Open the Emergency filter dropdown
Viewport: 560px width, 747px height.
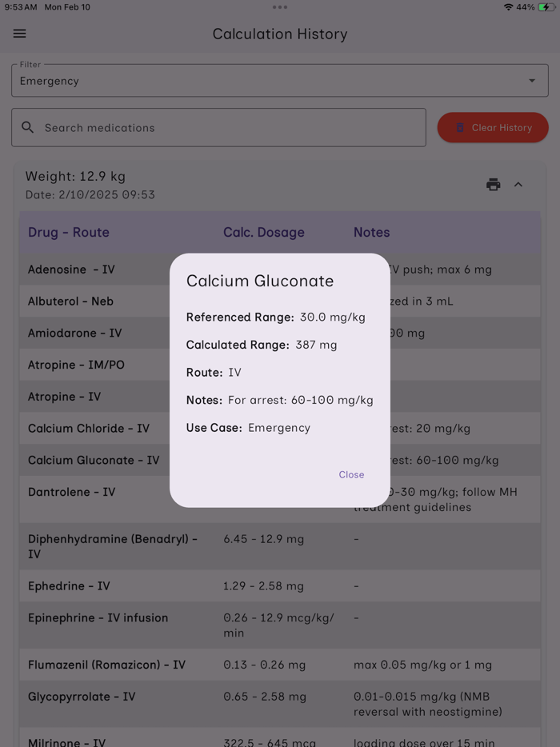[280, 80]
